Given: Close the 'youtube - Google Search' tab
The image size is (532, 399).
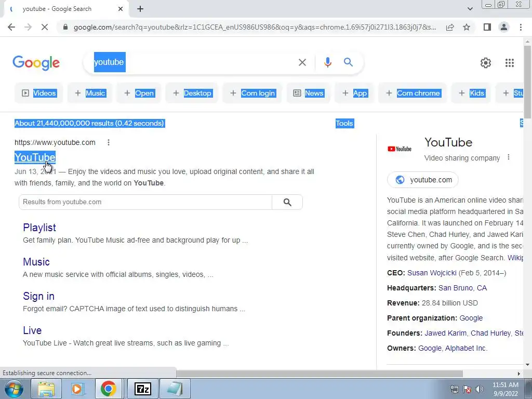Looking at the screenshot, I should [121, 9].
